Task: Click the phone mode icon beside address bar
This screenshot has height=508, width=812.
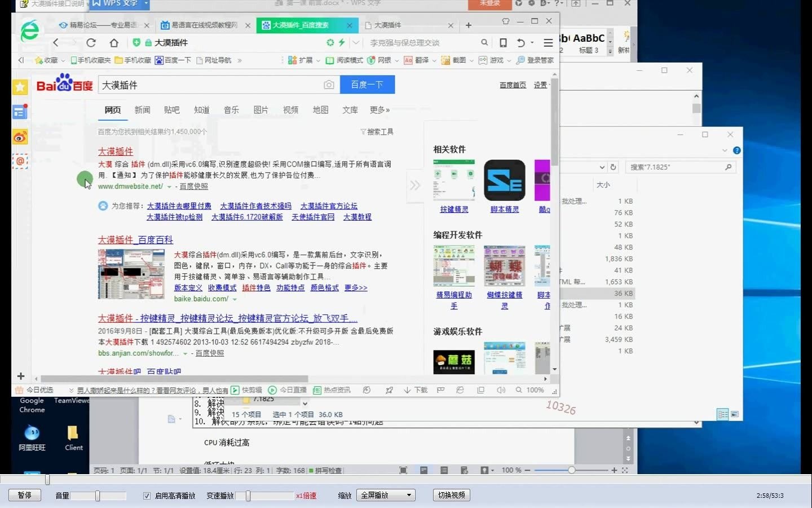Action: click(503, 42)
